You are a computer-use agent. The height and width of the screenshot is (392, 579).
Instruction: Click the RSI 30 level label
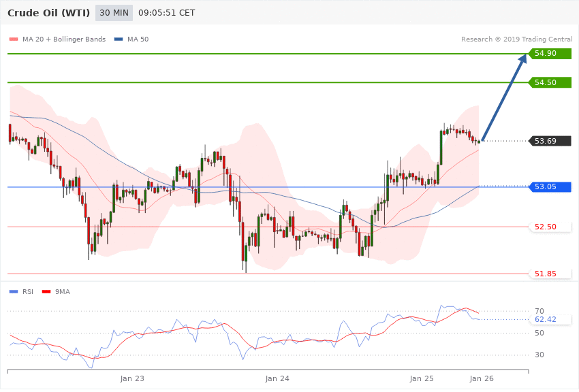(539, 355)
